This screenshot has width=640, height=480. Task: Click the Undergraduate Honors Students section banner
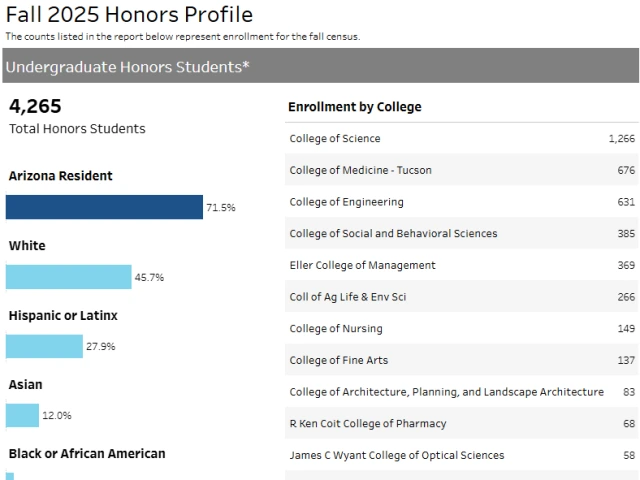click(x=320, y=67)
